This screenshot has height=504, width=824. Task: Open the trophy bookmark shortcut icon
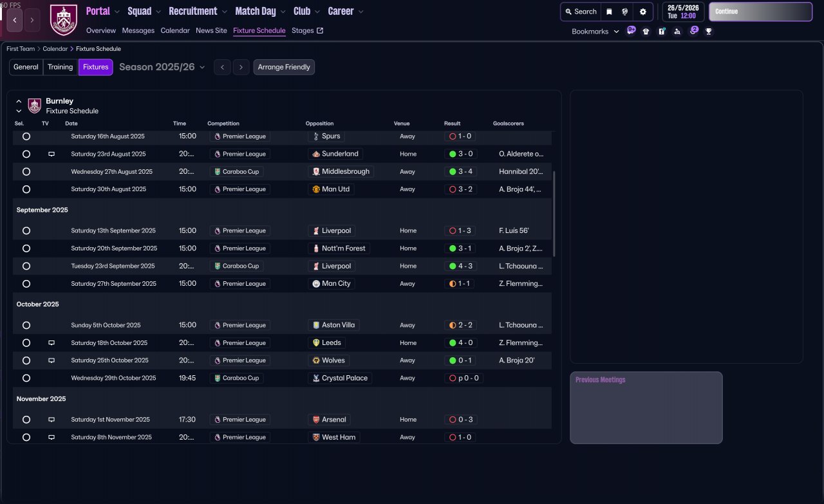tap(709, 31)
